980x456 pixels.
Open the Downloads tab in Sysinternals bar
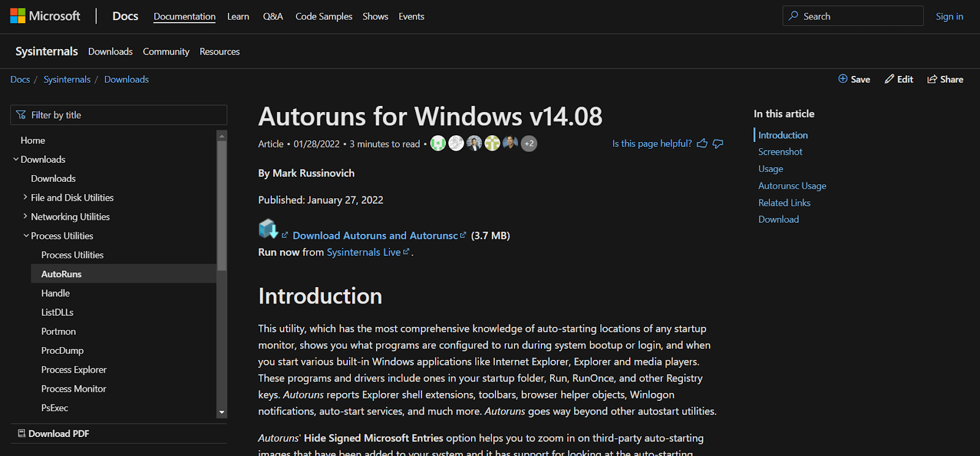click(110, 51)
